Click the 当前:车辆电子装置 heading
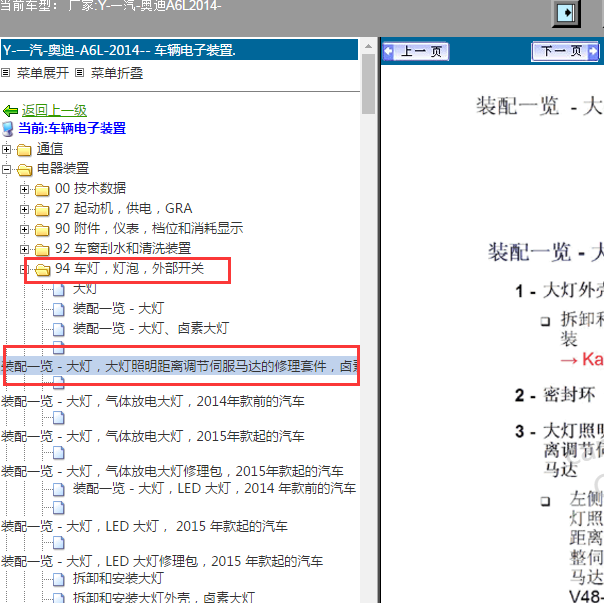Image resolution: width=604 pixels, height=603 pixels. [72, 128]
